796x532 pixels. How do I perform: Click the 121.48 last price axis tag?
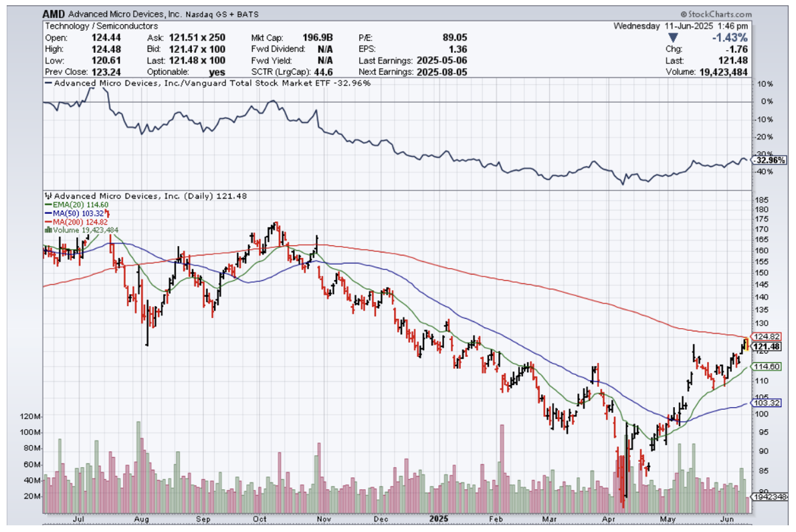tap(767, 347)
